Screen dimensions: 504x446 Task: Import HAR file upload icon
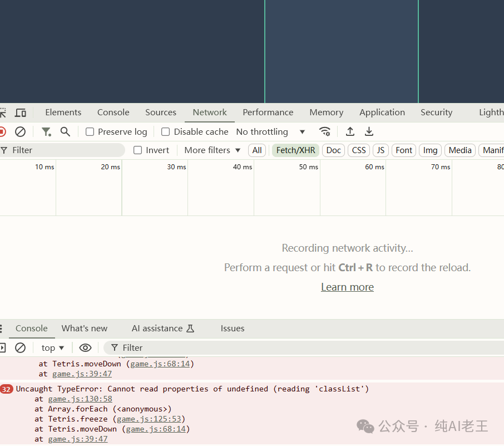click(x=350, y=132)
